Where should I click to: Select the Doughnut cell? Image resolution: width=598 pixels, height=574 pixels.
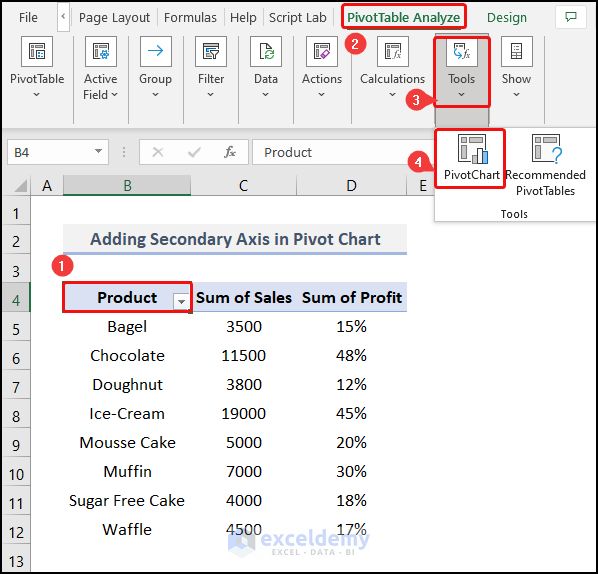point(127,384)
